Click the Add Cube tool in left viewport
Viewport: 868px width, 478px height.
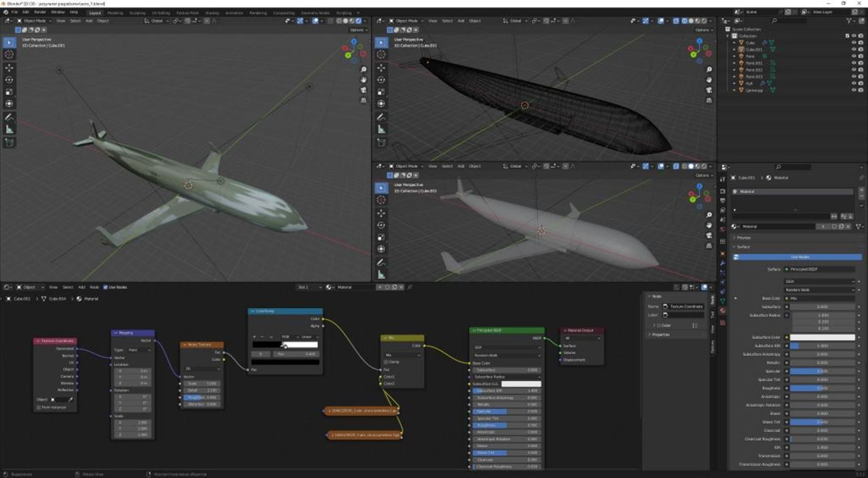point(9,143)
